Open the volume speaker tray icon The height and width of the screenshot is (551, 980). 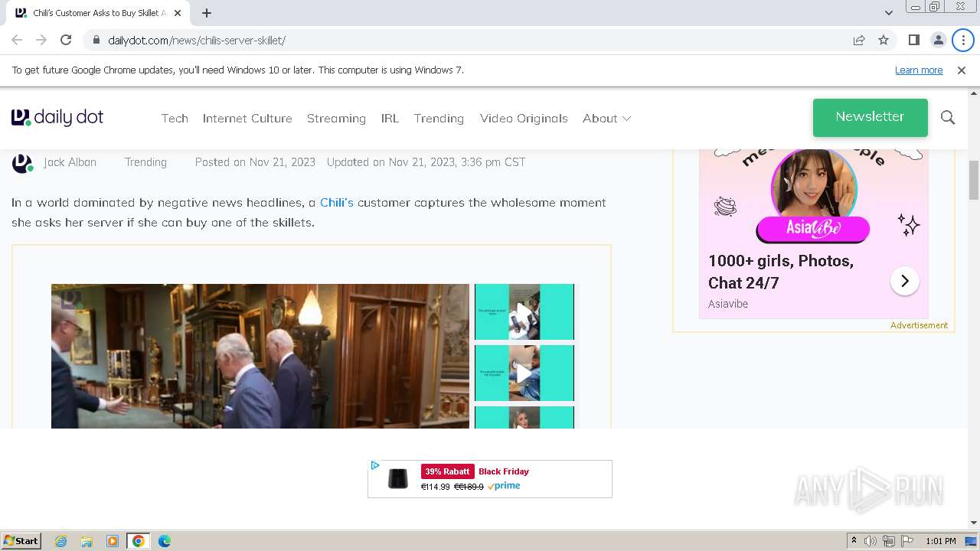pos(871,541)
